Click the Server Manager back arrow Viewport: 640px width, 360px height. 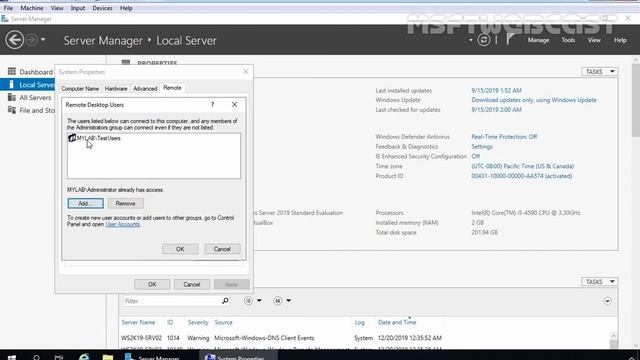click(15, 40)
